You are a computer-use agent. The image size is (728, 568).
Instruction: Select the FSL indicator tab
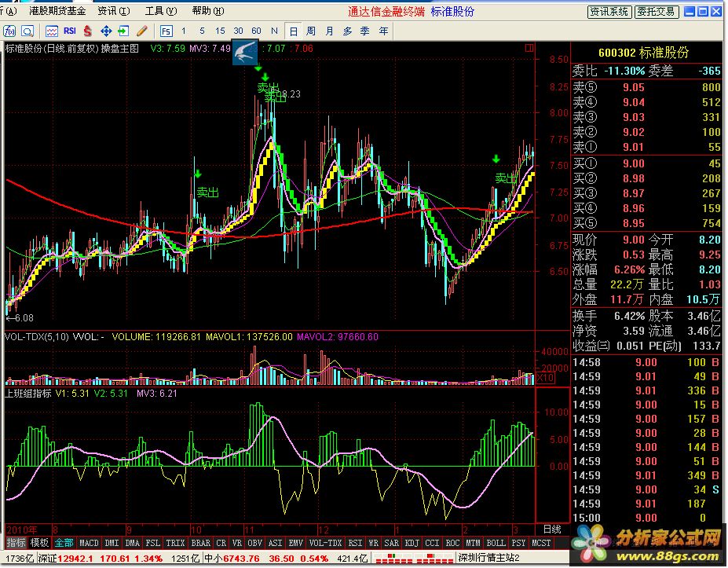coord(153,542)
